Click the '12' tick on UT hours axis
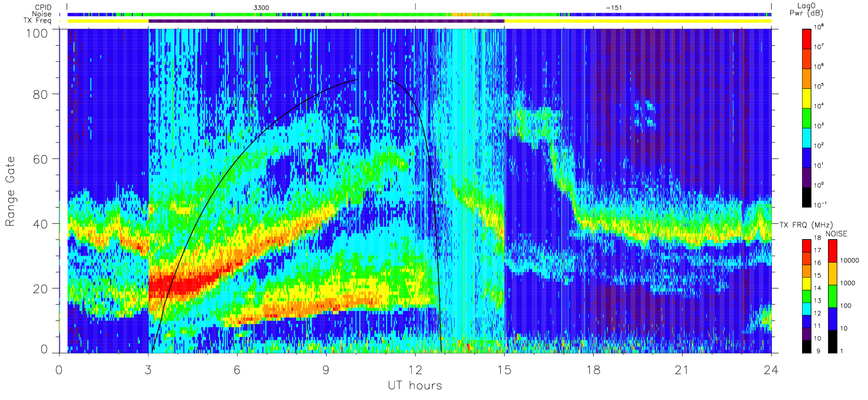This screenshot has width=868, height=400. [x=415, y=370]
